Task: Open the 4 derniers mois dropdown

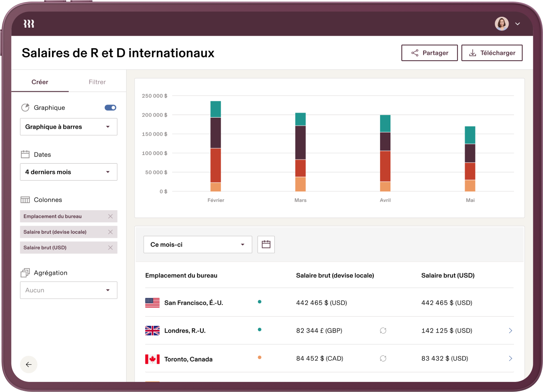Action: point(69,172)
